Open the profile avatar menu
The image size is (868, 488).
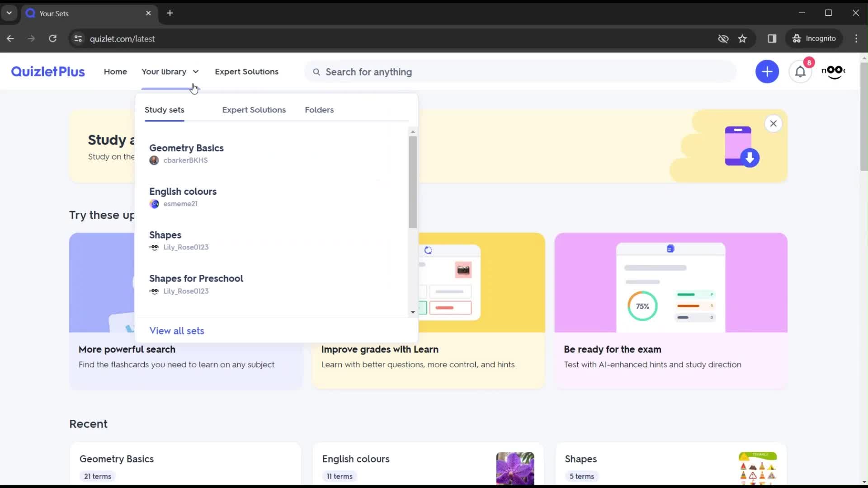point(833,71)
